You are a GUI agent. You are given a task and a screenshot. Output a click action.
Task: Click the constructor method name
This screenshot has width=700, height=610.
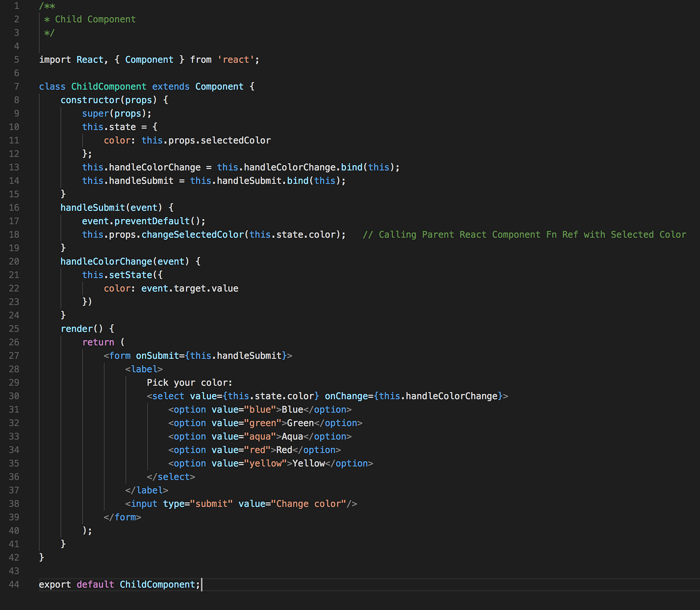pos(90,100)
